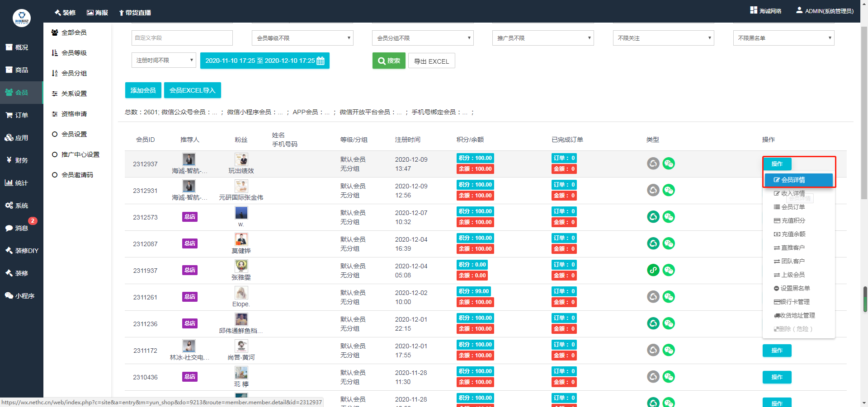Open the 不限黑名单 dropdown filter
Image resolution: width=868 pixels, height=407 pixels.
click(x=783, y=38)
